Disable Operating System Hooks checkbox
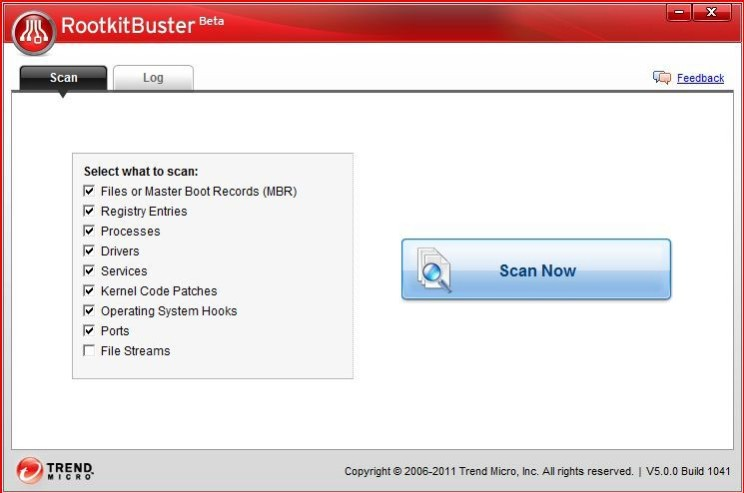The width and height of the screenshot is (744, 493). [89, 311]
